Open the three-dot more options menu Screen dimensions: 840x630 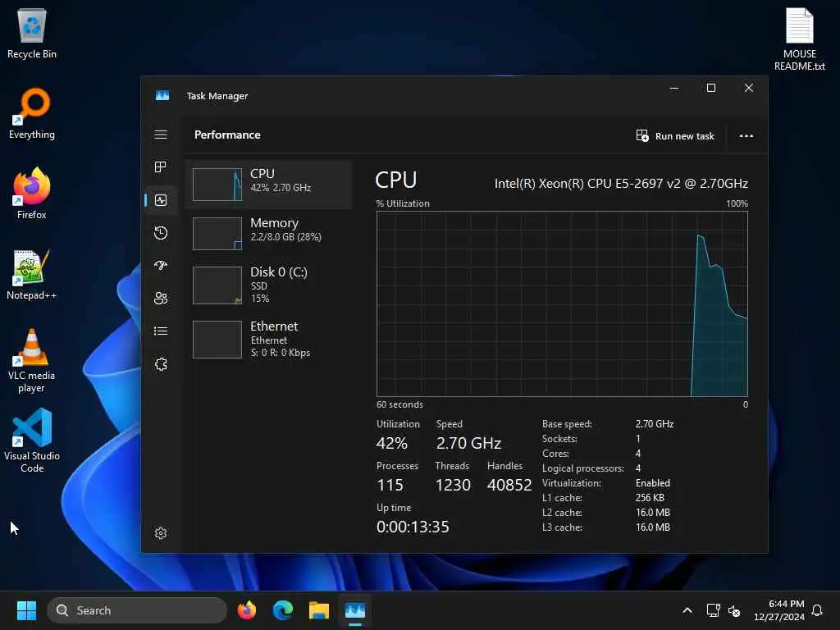pyautogui.click(x=746, y=136)
